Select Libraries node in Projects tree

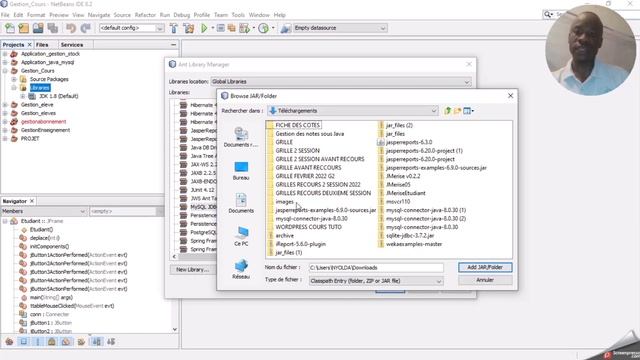click(x=40, y=88)
